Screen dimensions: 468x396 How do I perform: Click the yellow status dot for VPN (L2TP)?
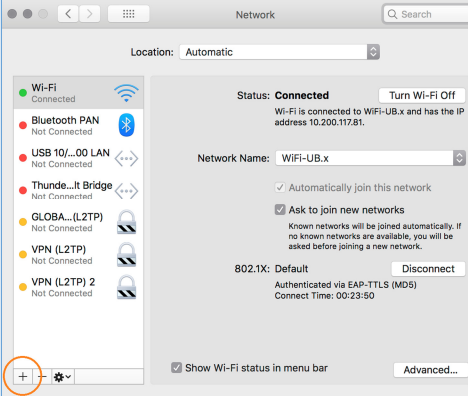click(23, 255)
